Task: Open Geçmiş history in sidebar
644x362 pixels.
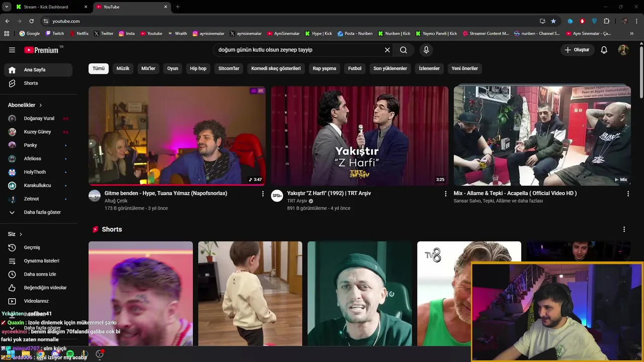Action: click(x=38, y=247)
